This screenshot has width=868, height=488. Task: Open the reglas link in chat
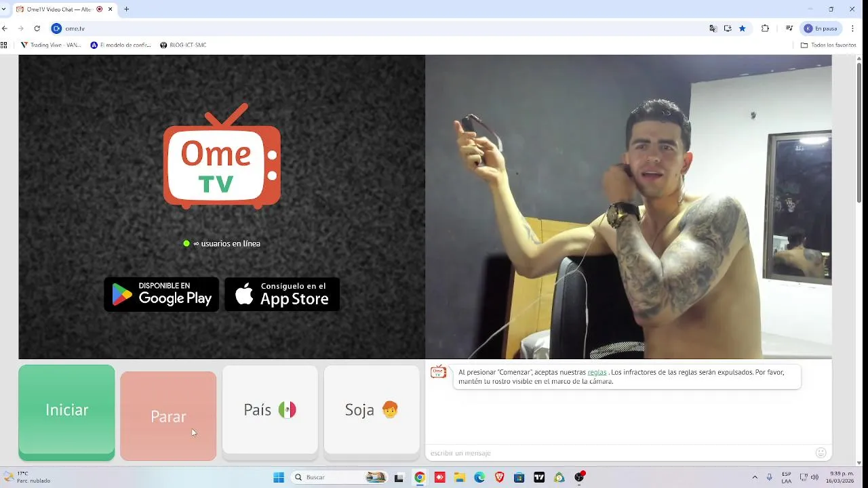tap(597, 372)
